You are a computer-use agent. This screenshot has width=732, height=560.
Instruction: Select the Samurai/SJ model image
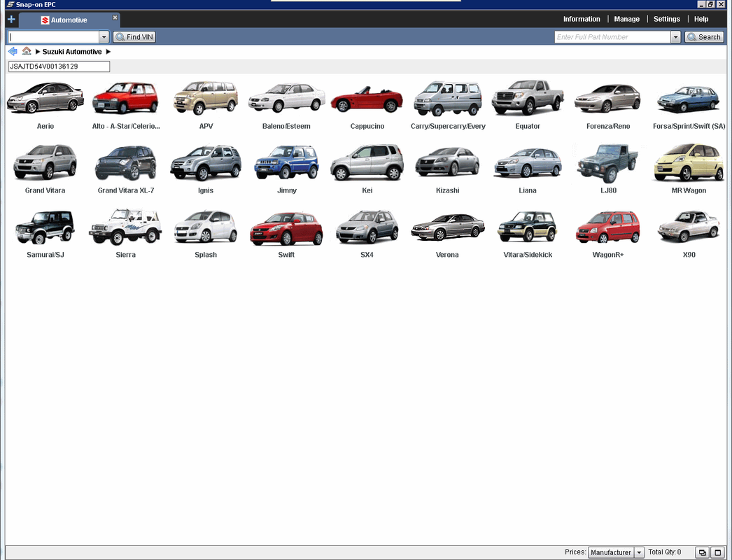point(45,227)
